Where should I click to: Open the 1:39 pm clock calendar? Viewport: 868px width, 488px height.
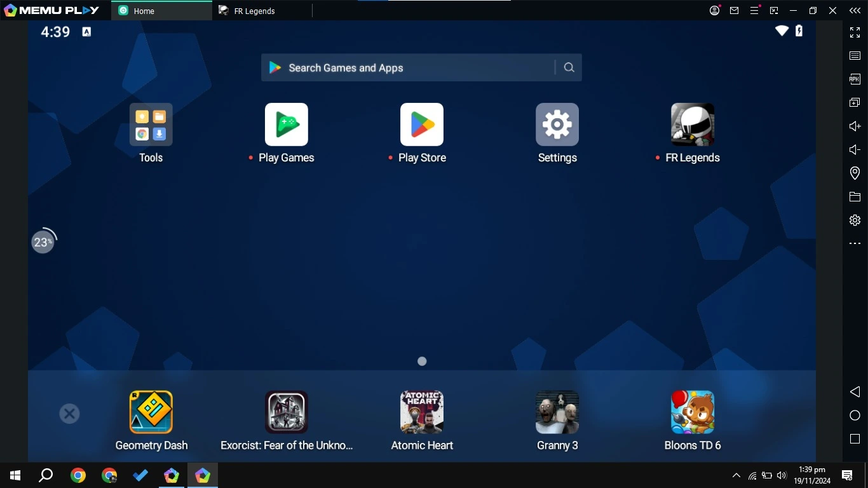812,475
